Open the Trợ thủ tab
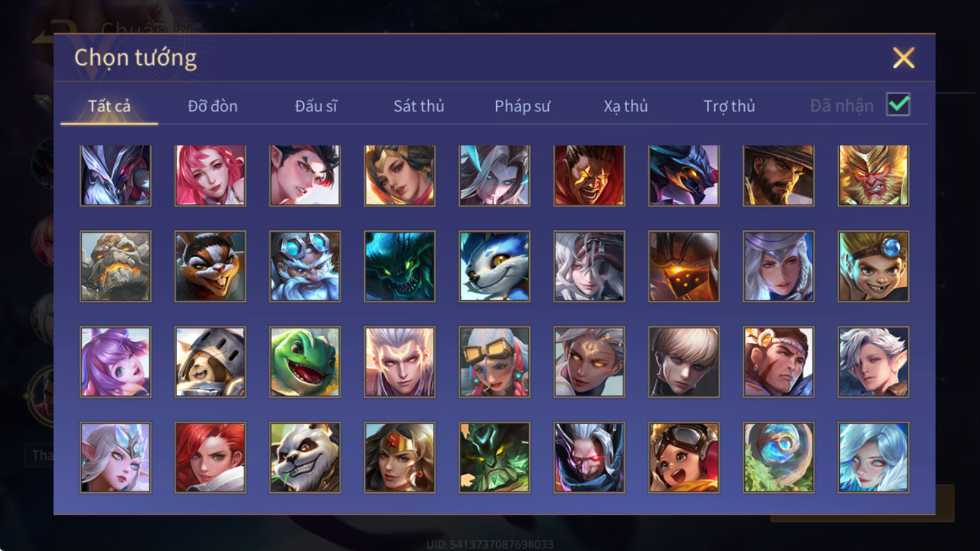980x551 pixels. tap(729, 106)
